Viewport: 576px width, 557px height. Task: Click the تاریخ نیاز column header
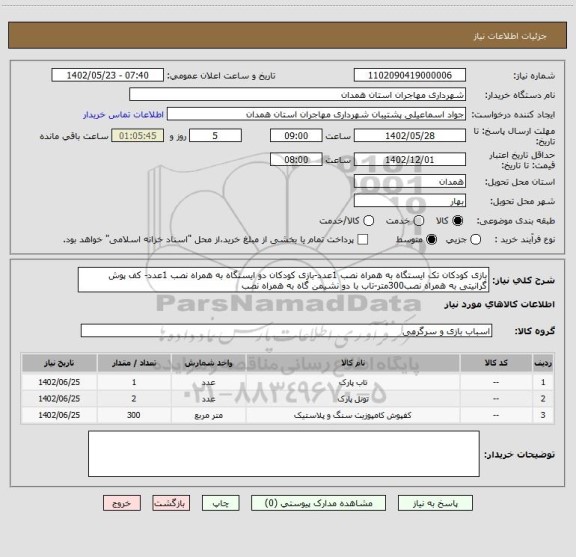(x=59, y=363)
